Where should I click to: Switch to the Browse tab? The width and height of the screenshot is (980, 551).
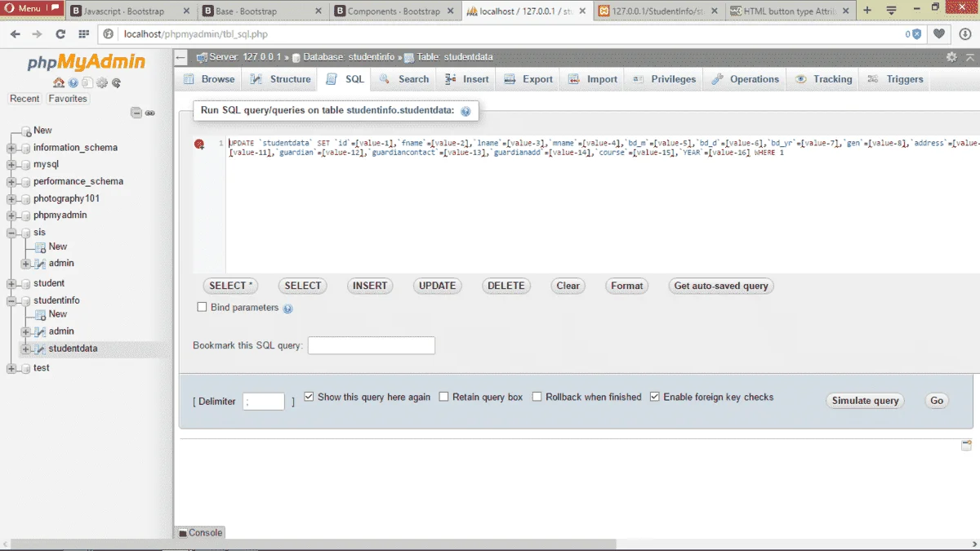209,79
